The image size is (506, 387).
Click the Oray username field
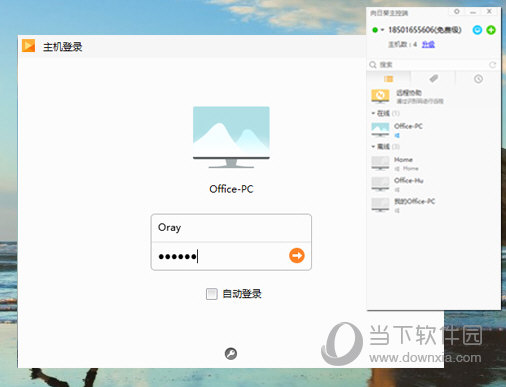[231, 228]
